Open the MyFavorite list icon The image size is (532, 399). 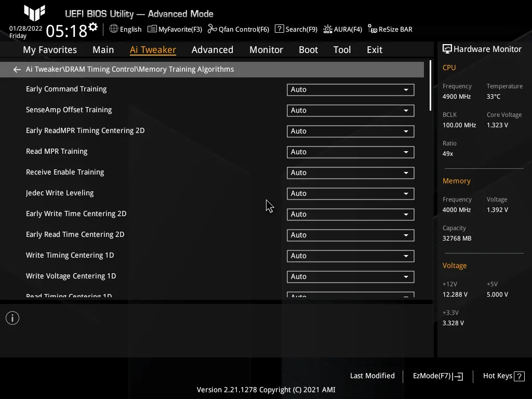tap(152, 29)
